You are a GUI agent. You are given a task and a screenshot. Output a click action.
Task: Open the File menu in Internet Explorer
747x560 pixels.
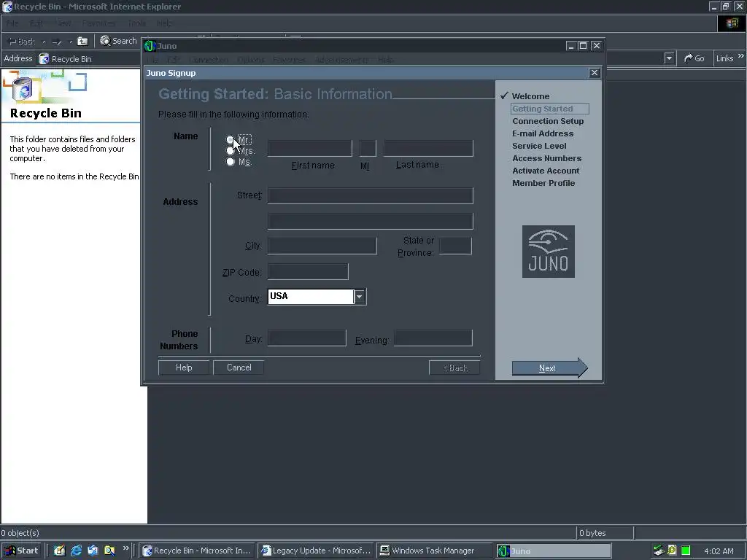(x=12, y=23)
